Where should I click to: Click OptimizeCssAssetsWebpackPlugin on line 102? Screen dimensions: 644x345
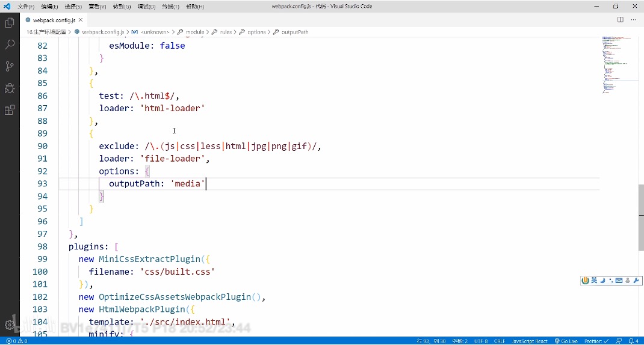point(175,296)
